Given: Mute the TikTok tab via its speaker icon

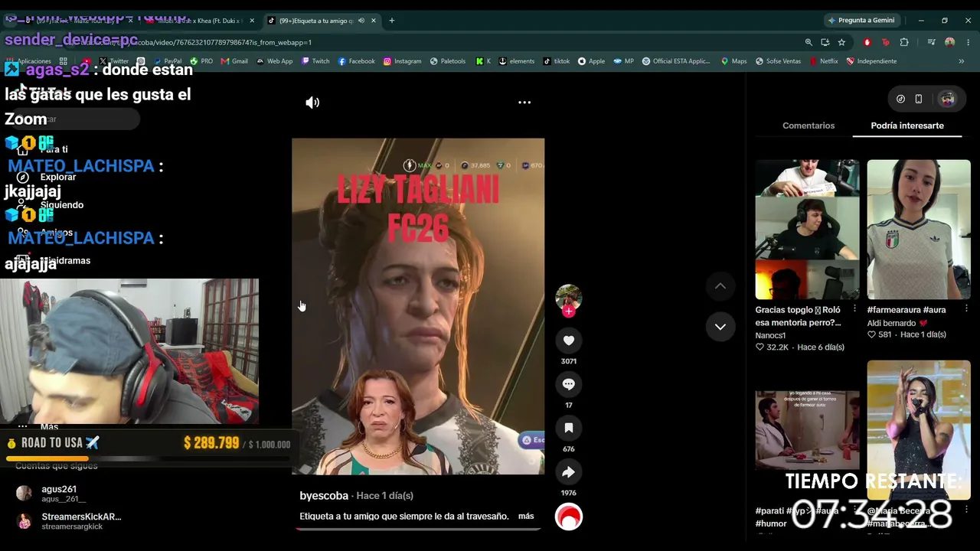Looking at the screenshot, I should click(x=361, y=21).
